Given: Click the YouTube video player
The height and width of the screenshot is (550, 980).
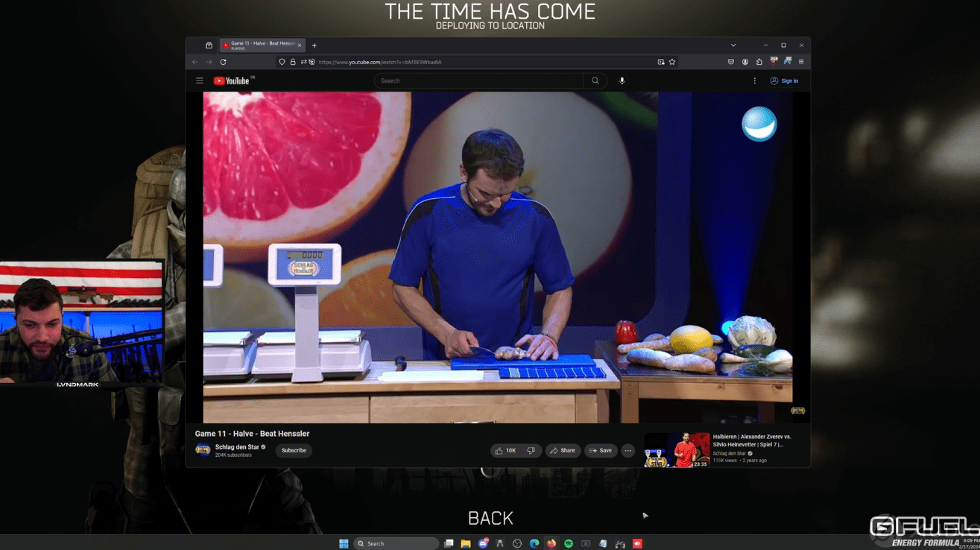Looking at the screenshot, I should [x=498, y=257].
